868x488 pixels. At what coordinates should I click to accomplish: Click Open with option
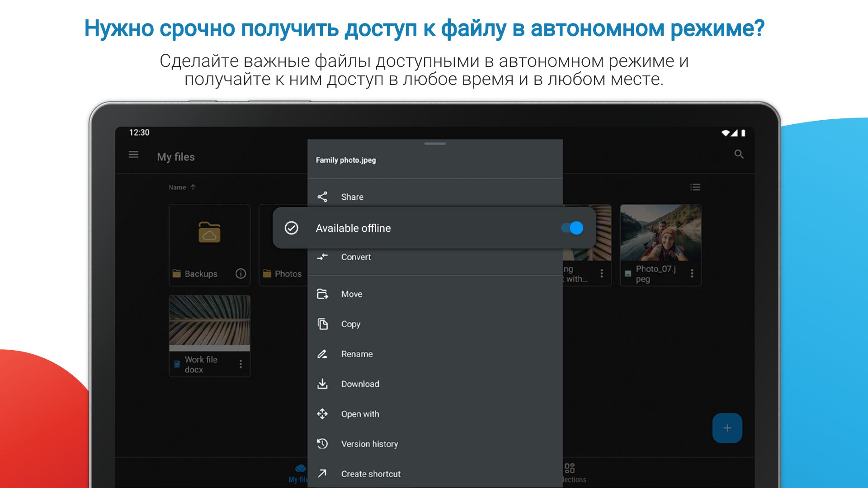(360, 414)
